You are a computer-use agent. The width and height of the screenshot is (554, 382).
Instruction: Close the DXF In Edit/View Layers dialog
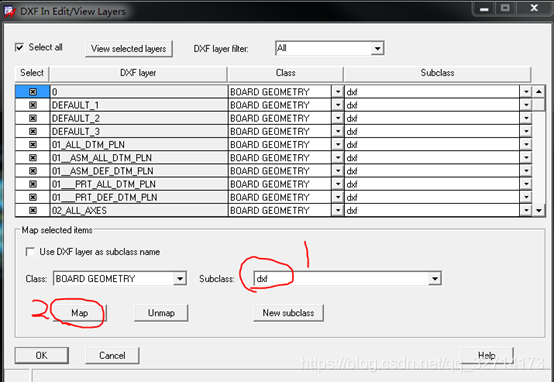[534, 8]
